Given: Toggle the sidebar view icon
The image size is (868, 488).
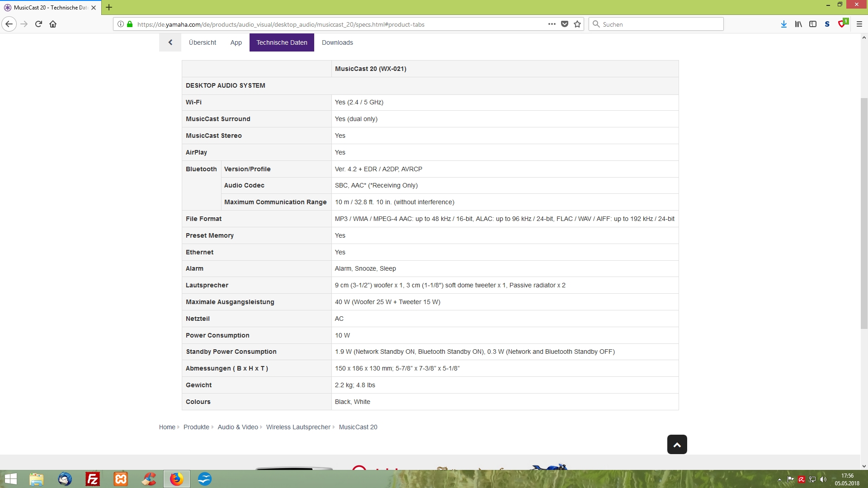Looking at the screenshot, I should pos(813,24).
